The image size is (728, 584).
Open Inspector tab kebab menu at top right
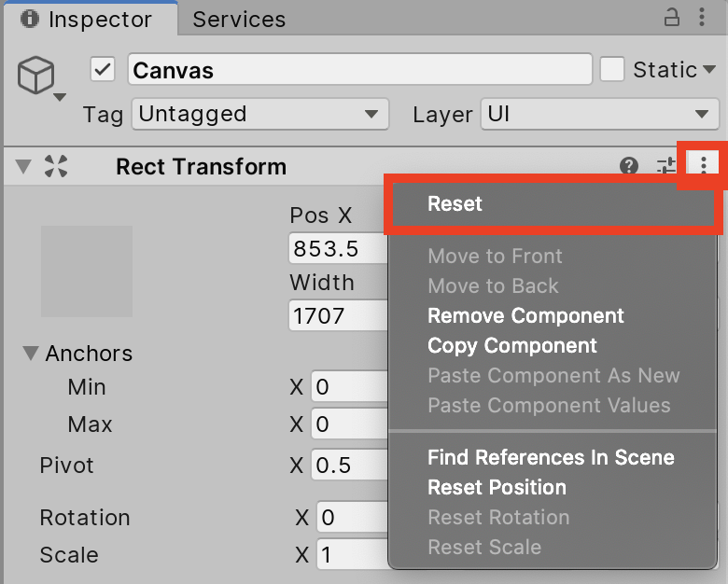[702, 18]
